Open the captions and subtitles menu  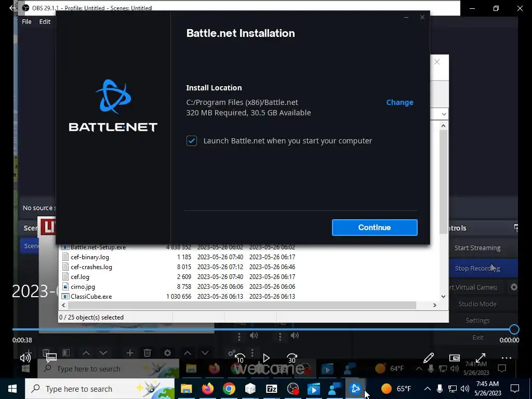click(51, 358)
